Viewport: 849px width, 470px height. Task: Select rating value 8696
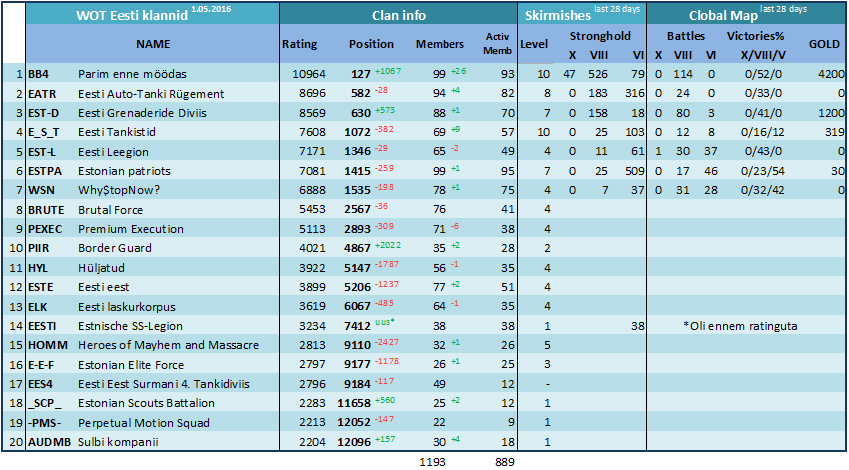coord(312,94)
